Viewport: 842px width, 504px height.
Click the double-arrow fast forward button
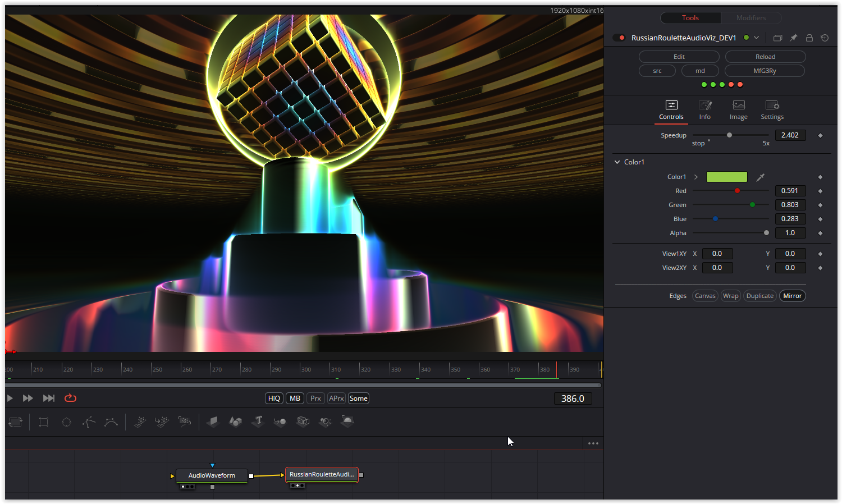[x=28, y=398]
